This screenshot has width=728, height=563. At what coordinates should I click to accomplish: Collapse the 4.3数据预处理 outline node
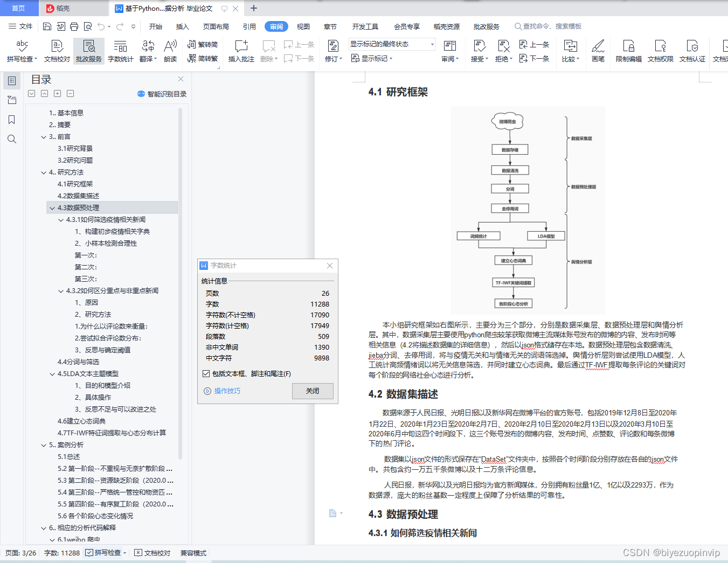[52, 208]
